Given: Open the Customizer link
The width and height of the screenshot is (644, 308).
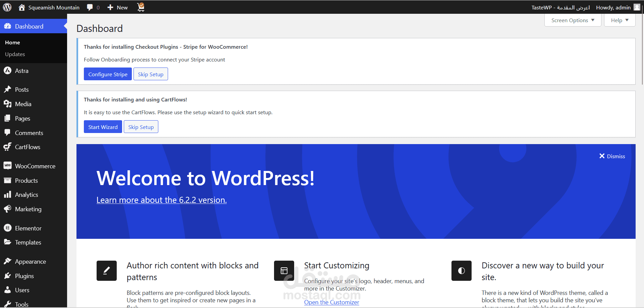Looking at the screenshot, I should tap(332, 302).
